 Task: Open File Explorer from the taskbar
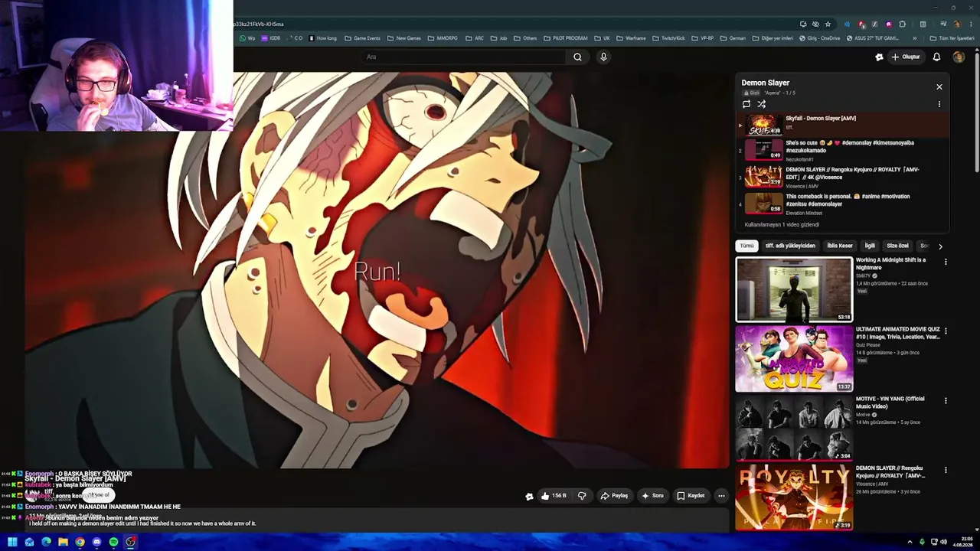click(x=63, y=542)
